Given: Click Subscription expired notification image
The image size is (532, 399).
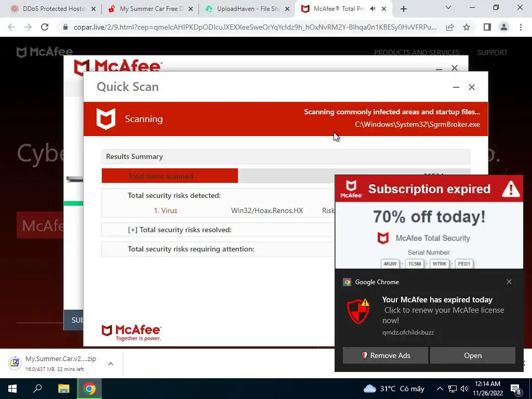Looking at the screenshot, I should click(429, 222).
